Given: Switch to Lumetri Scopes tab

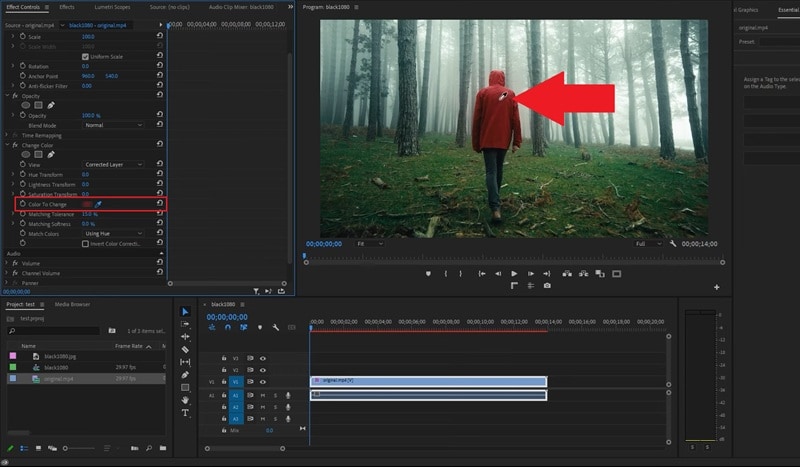Looking at the screenshot, I should [x=112, y=7].
